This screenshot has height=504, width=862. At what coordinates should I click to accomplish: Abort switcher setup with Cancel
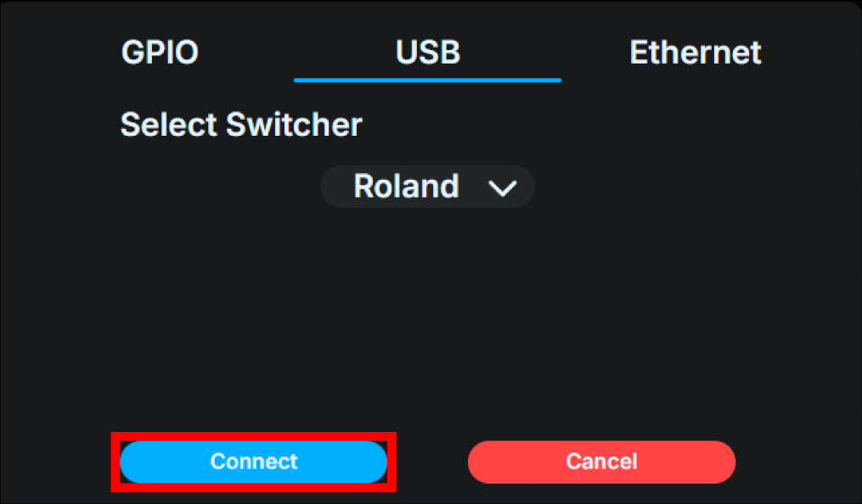[600, 462]
